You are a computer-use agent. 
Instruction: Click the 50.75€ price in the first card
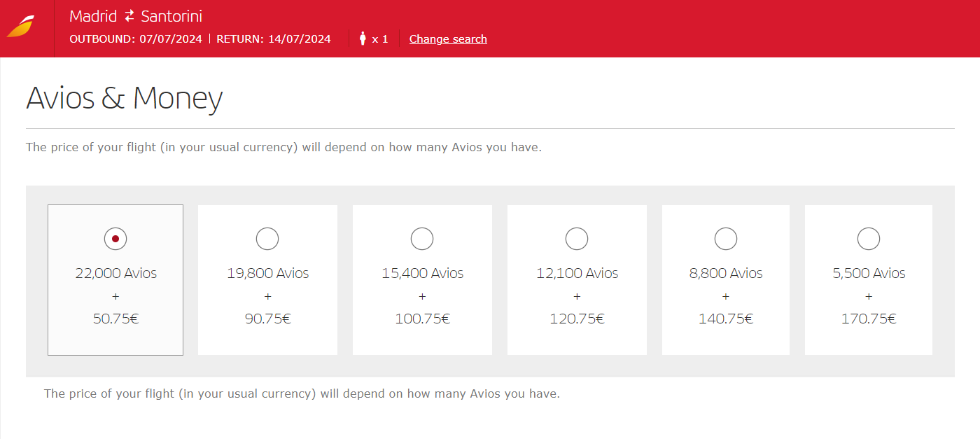[115, 319]
